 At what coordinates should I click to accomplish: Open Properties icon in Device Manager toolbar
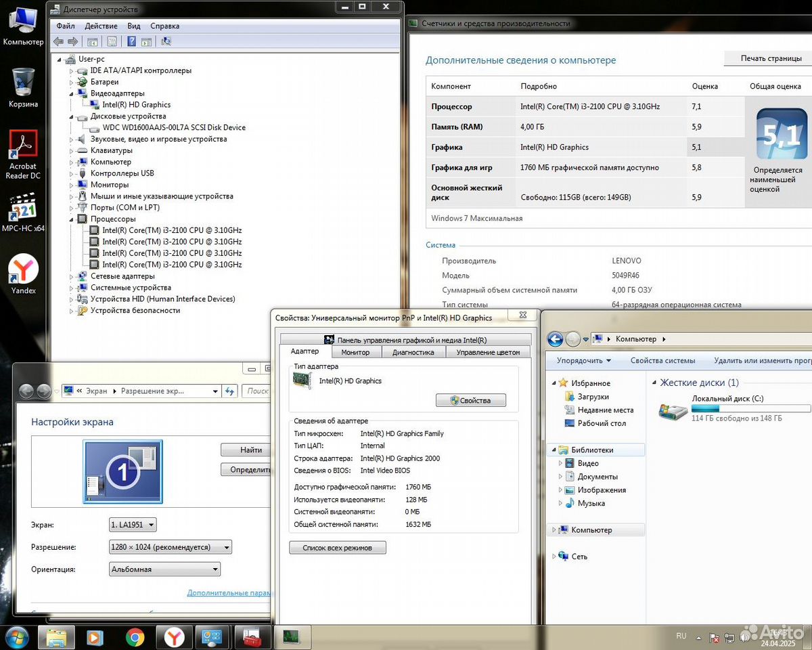pyautogui.click(x=112, y=41)
